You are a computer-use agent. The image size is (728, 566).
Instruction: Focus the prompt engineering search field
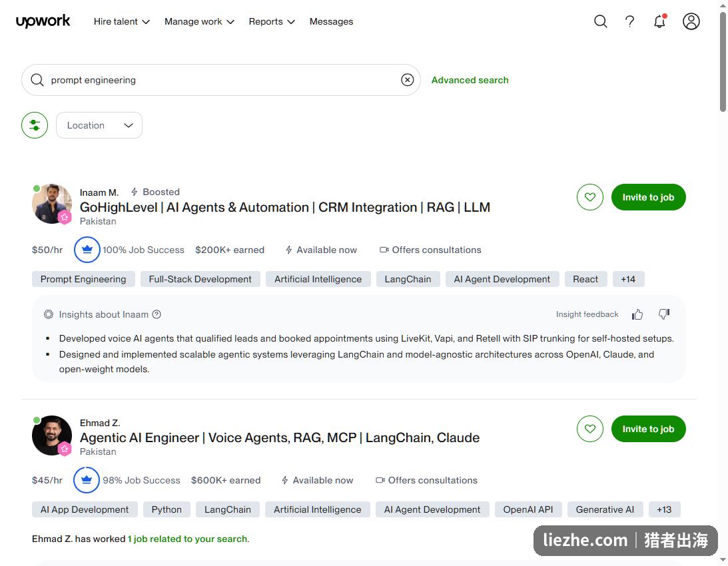tap(221, 80)
